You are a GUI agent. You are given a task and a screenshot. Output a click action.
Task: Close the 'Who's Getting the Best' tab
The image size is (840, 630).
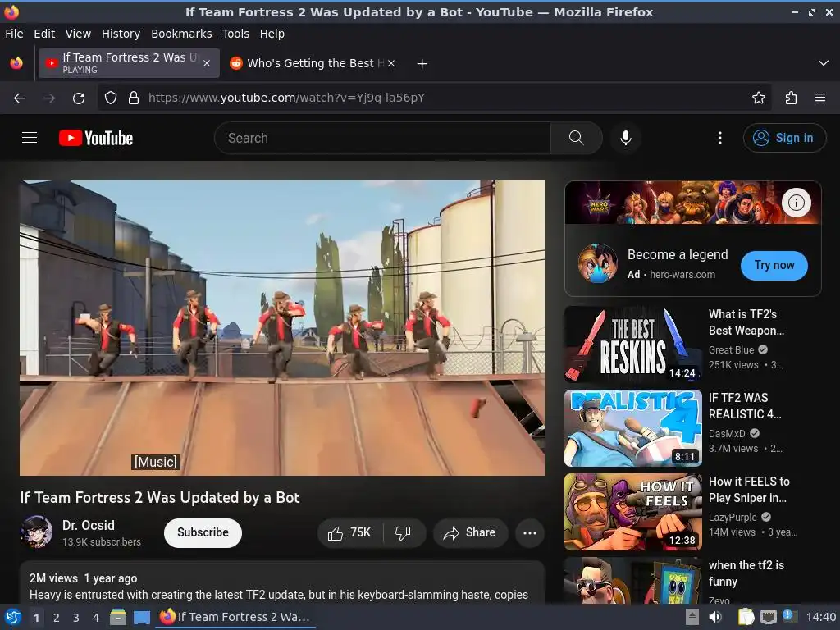391,63
